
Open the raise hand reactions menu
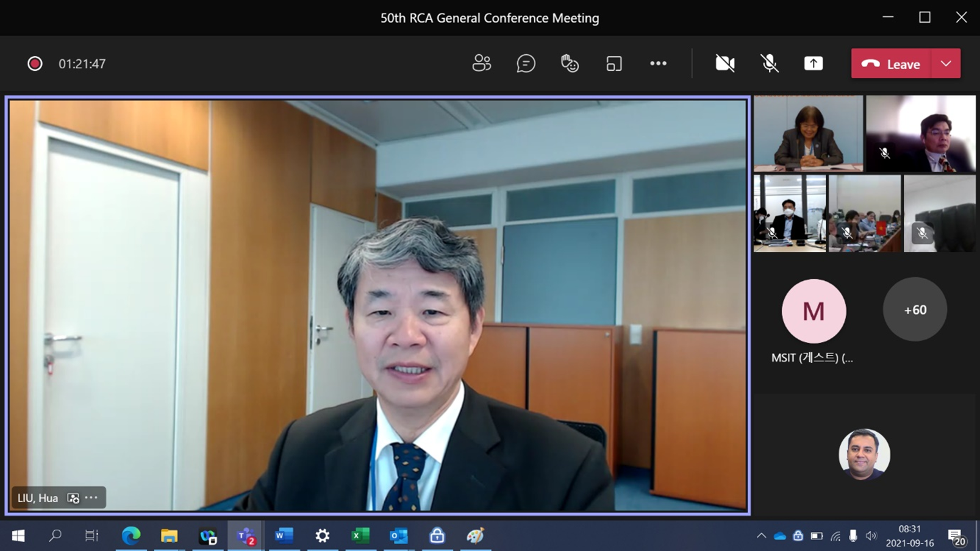tap(570, 63)
